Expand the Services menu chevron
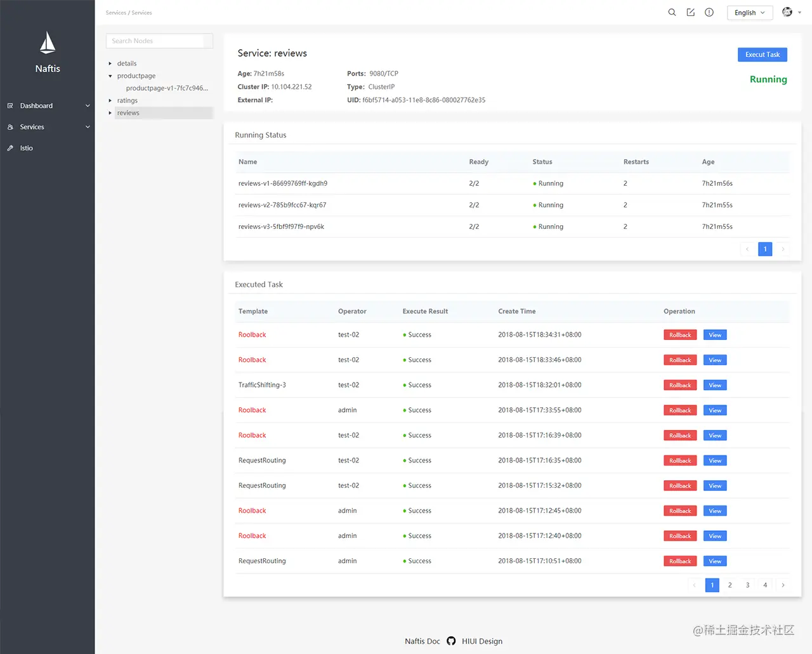 [88, 127]
